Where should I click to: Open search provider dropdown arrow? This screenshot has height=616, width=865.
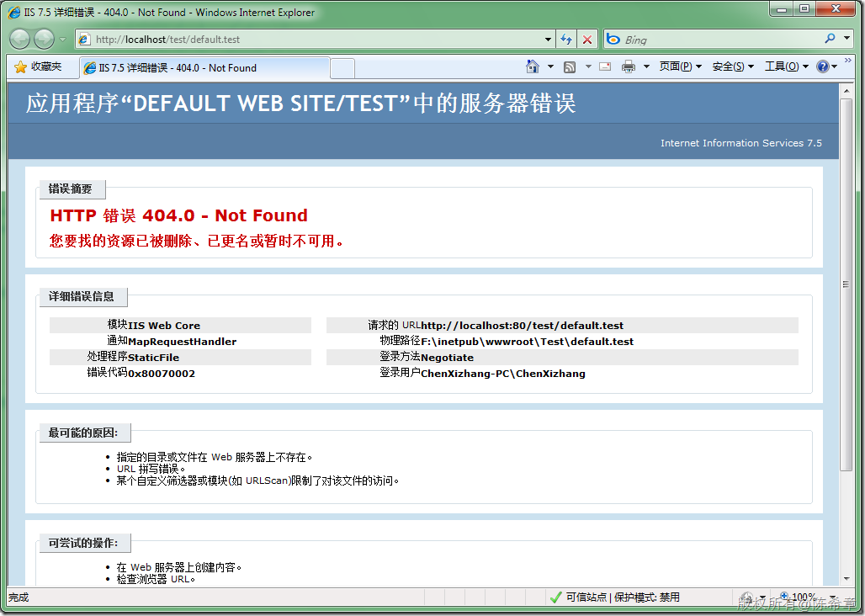[846, 39]
